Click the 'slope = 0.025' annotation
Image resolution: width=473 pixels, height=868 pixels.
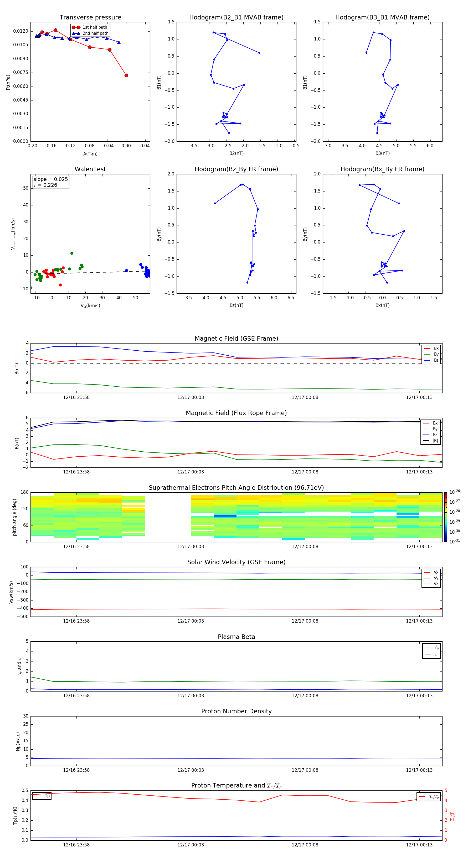click(51, 179)
